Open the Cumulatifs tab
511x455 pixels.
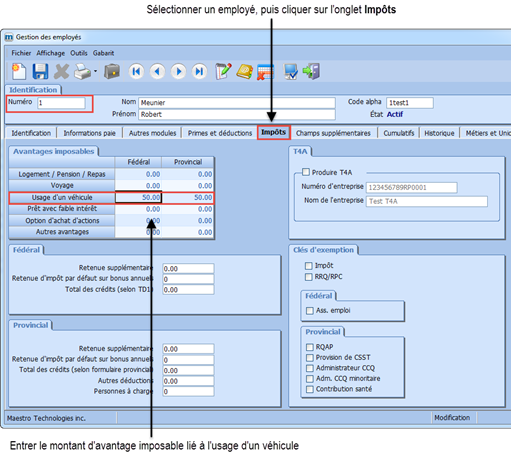(x=399, y=133)
